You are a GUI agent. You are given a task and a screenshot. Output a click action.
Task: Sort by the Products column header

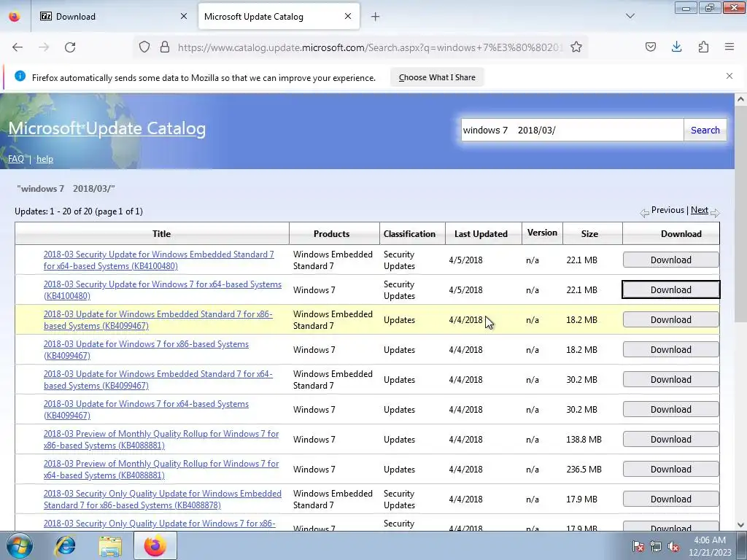click(x=332, y=234)
